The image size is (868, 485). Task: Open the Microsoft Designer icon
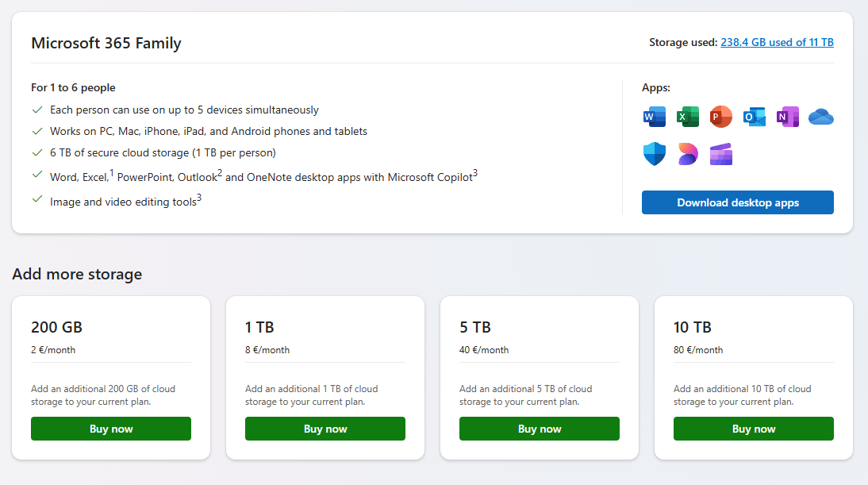pos(687,154)
